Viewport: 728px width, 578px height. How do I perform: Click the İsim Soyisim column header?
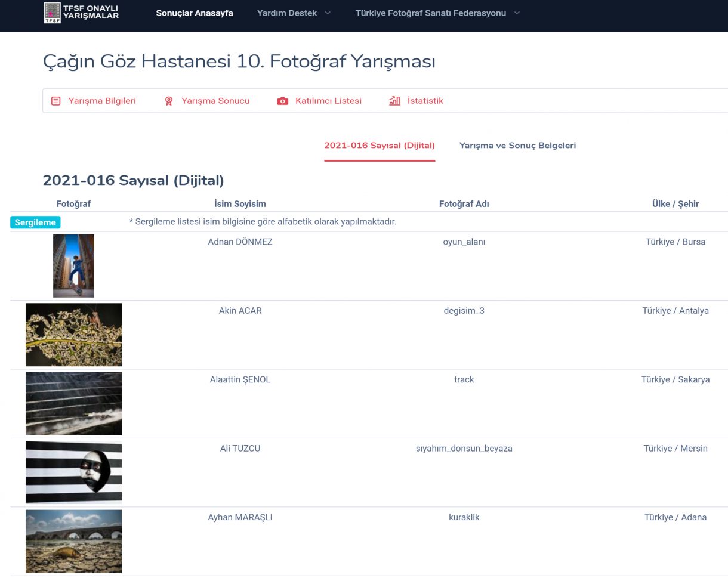coord(240,203)
